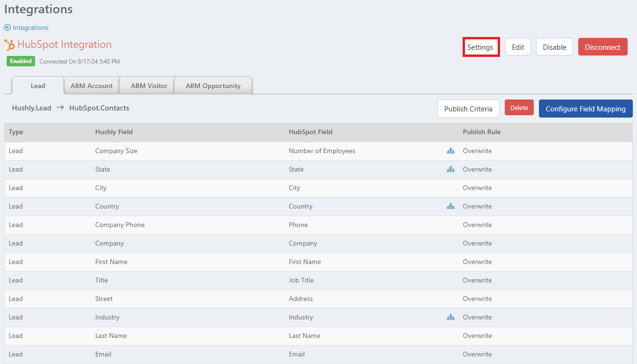This screenshot has width=637, height=364.
Task: Click HubSpot Field cell in Industry row
Action: point(301,318)
